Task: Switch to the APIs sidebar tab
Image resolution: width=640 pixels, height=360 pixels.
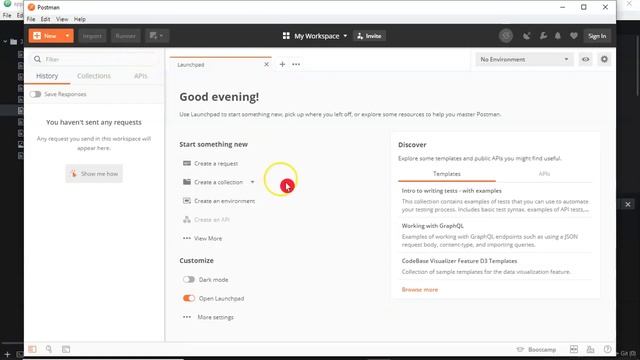Action: (140, 76)
